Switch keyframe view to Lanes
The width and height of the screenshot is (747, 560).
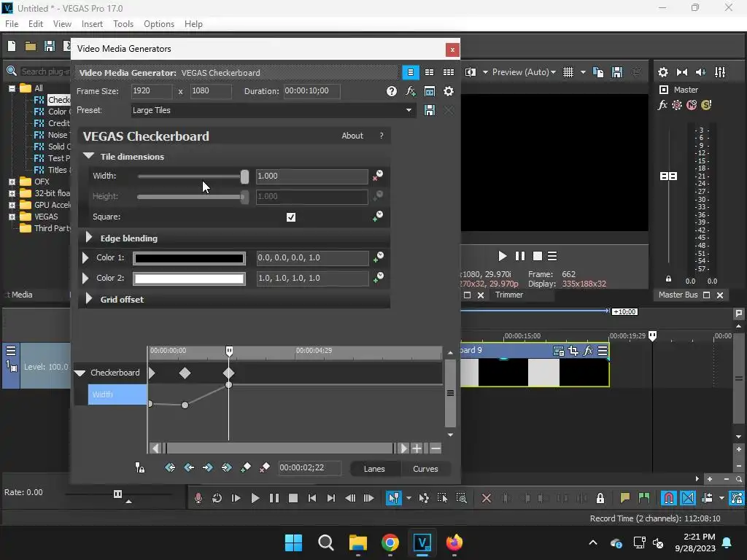(374, 469)
